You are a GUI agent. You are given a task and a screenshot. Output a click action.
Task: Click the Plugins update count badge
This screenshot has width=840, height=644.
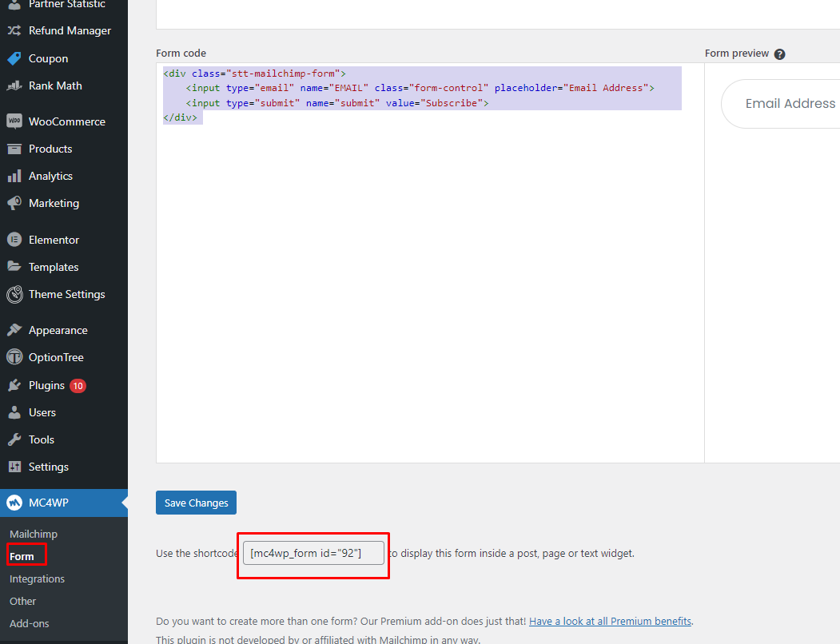[78, 386]
